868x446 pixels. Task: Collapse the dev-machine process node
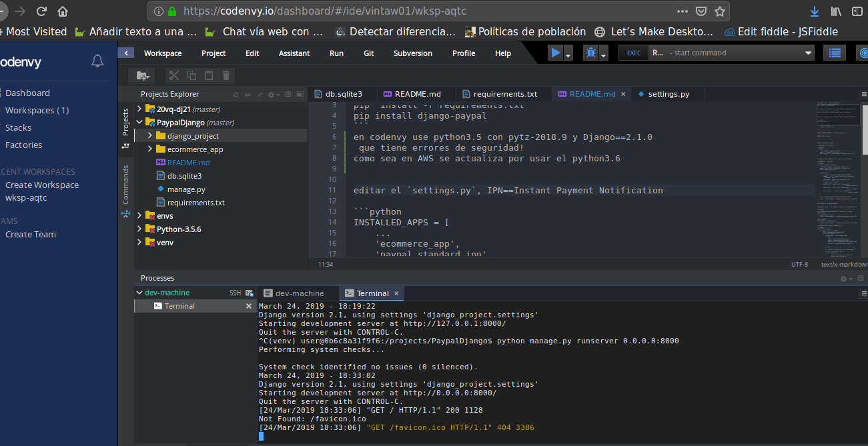[139, 293]
